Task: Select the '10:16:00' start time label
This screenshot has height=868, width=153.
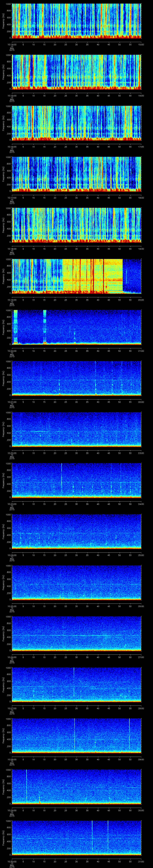Action: [12, 147]
